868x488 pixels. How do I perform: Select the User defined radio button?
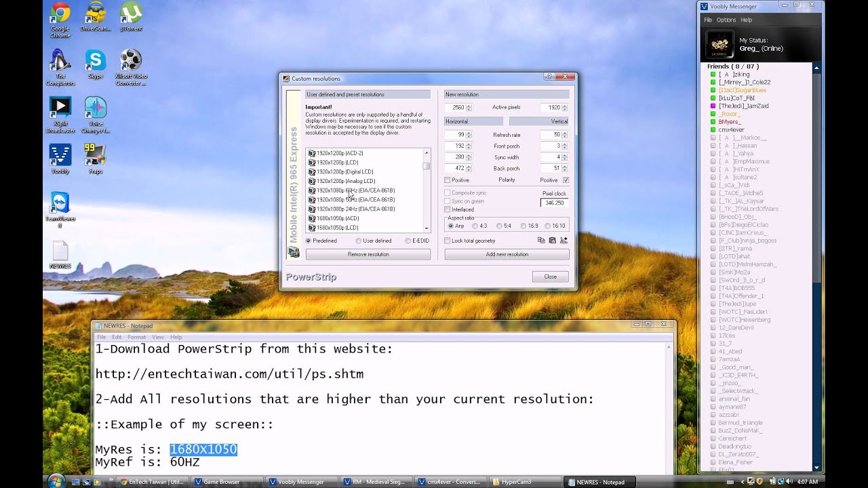tap(359, 241)
